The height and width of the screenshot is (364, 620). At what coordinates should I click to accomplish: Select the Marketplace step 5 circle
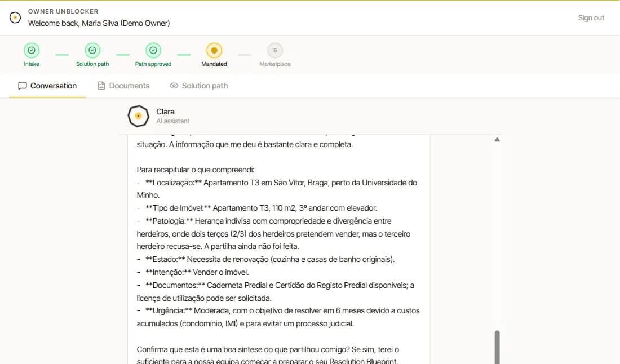(x=275, y=50)
